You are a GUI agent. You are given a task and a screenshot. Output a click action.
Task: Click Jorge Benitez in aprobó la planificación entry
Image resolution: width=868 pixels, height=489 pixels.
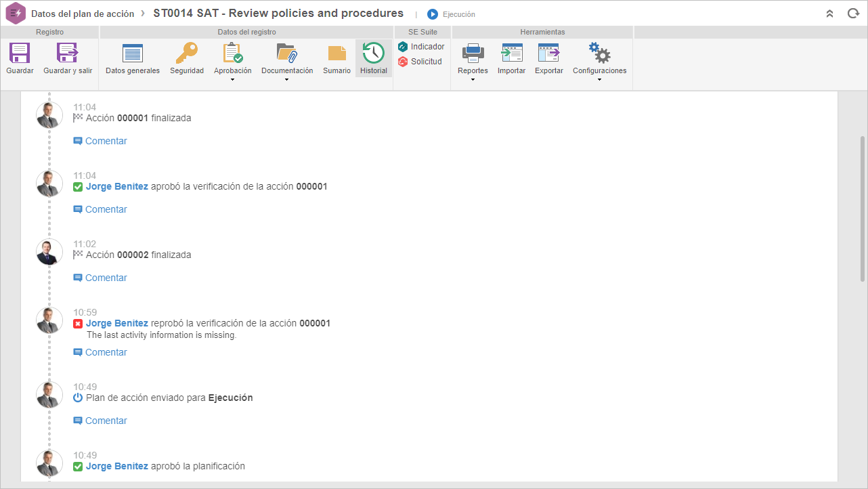[117, 466]
